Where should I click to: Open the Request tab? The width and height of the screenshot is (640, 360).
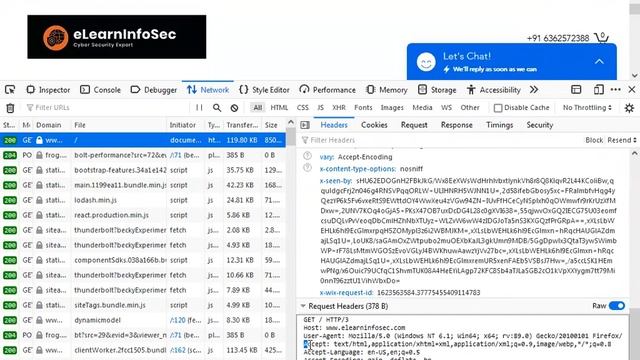click(x=414, y=125)
